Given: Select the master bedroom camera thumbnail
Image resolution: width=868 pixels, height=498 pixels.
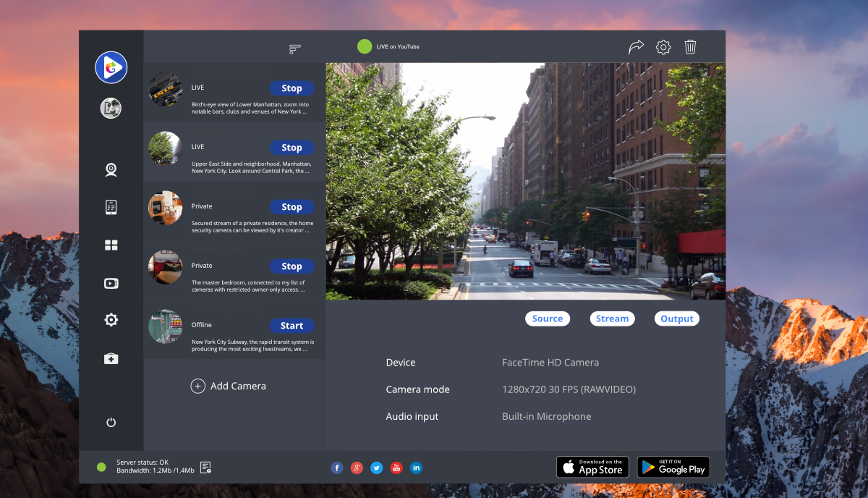Looking at the screenshot, I should tap(165, 267).
